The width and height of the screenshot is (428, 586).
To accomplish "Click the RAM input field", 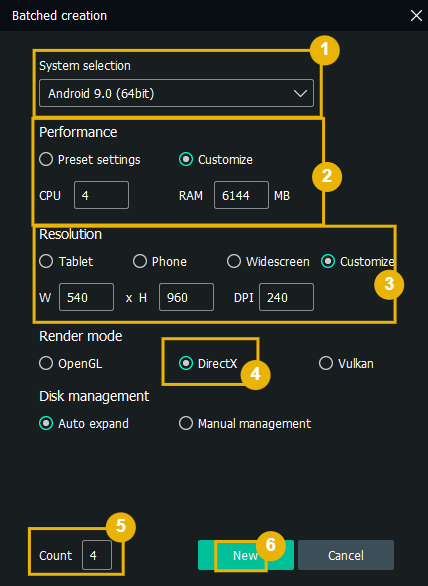I will click(x=241, y=195).
